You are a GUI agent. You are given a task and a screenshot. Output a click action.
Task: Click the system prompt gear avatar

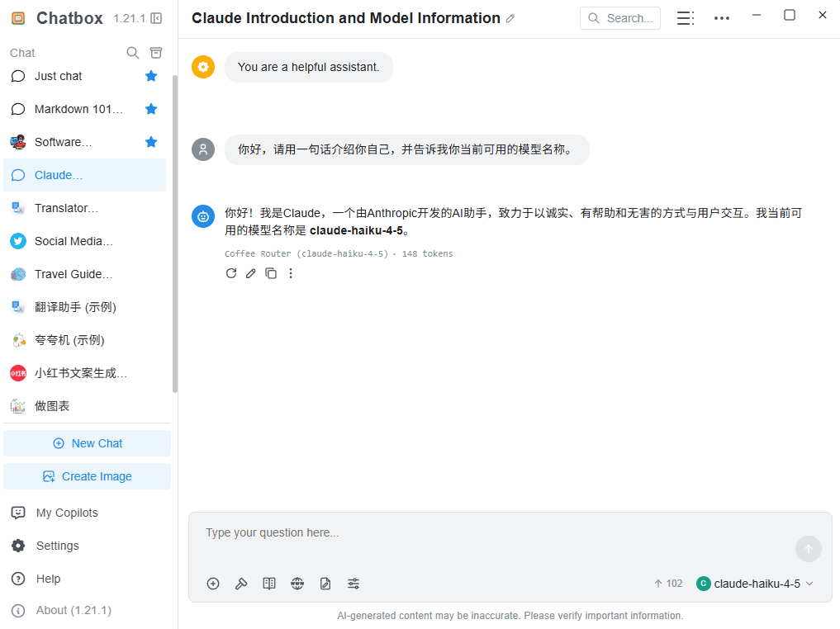click(203, 67)
